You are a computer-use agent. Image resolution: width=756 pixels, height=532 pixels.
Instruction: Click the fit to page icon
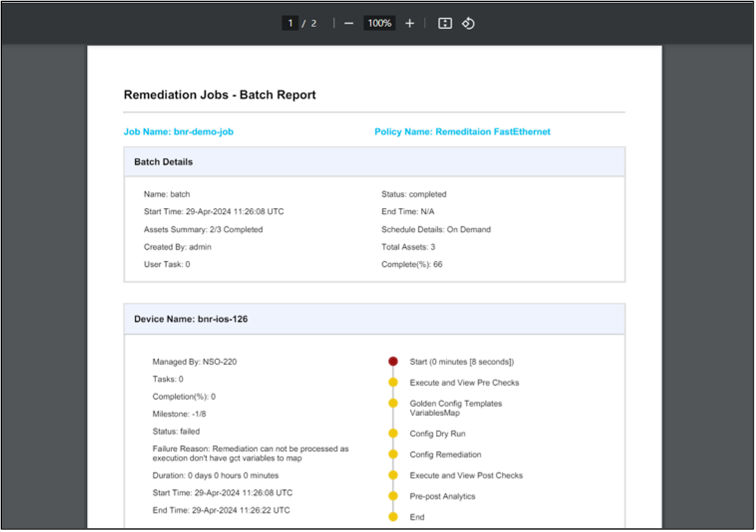point(445,23)
